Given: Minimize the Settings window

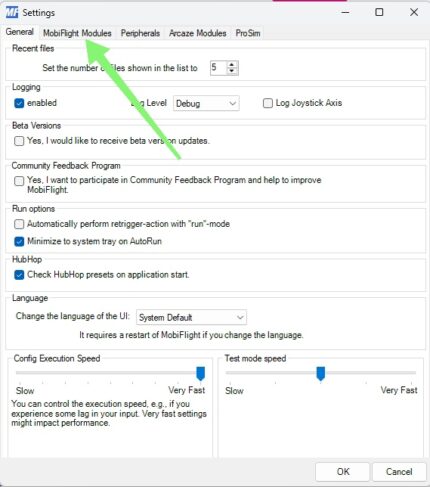Looking at the screenshot, I should (345, 12).
